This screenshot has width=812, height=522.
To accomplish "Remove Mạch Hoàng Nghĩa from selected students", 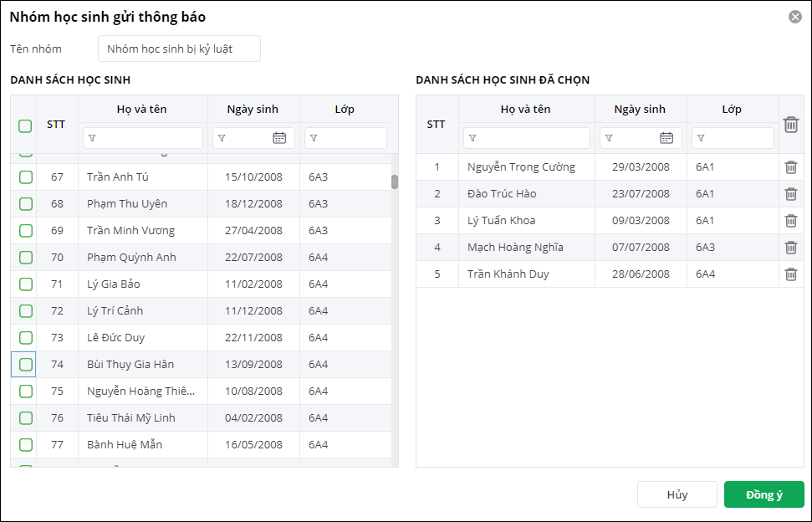I will tap(790, 248).
